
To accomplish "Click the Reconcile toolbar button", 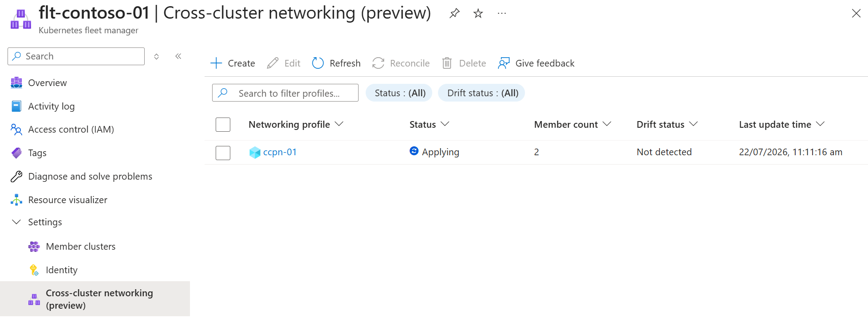I will (401, 63).
